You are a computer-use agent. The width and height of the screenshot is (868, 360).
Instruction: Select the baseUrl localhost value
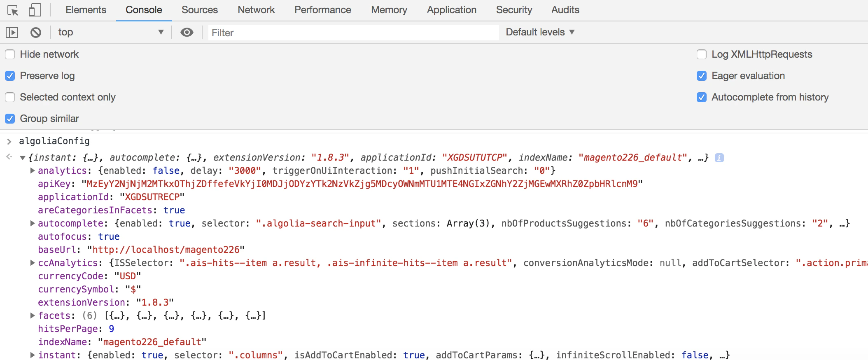point(166,250)
